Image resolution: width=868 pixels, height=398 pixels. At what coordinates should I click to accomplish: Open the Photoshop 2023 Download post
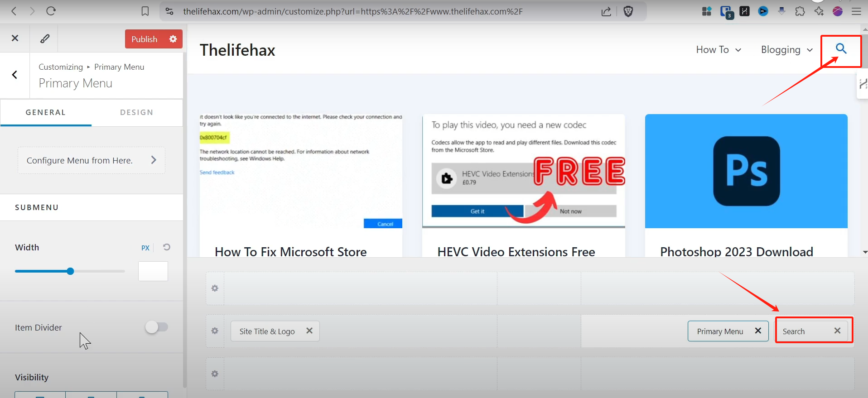(x=737, y=252)
